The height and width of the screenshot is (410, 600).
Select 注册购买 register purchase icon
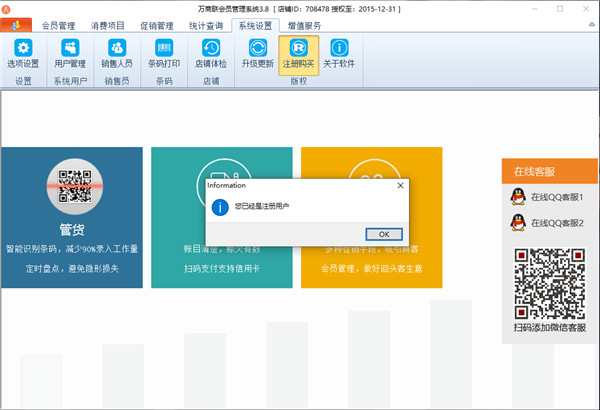pos(298,53)
